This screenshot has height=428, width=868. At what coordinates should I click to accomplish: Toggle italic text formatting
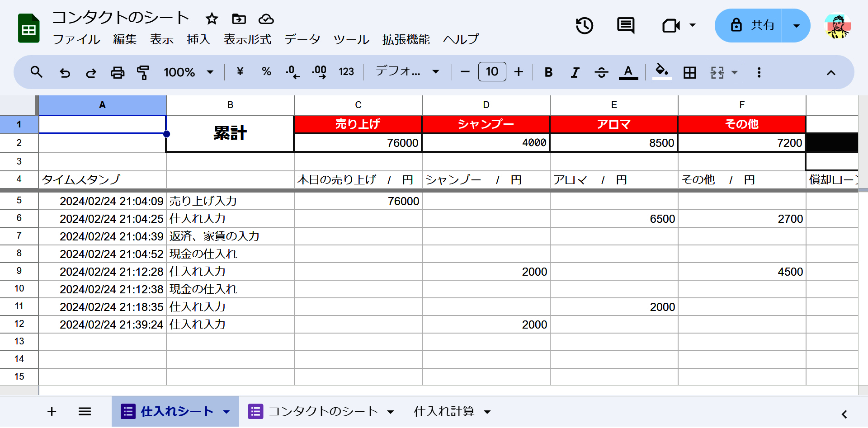pyautogui.click(x=575, y=72)
